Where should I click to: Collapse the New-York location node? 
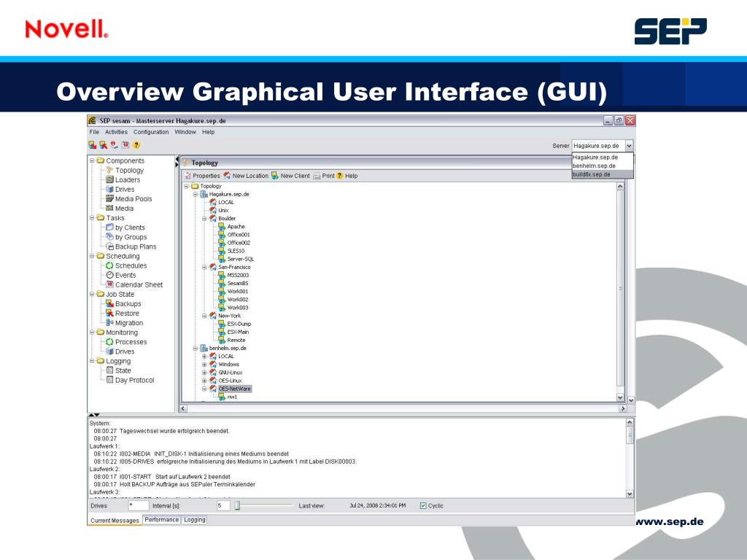204,316
